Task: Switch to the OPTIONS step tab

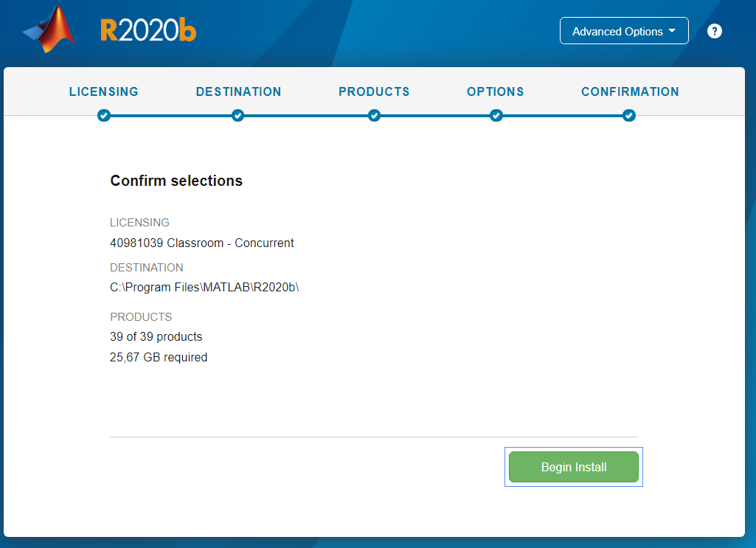Action: [x=495, y=91]
